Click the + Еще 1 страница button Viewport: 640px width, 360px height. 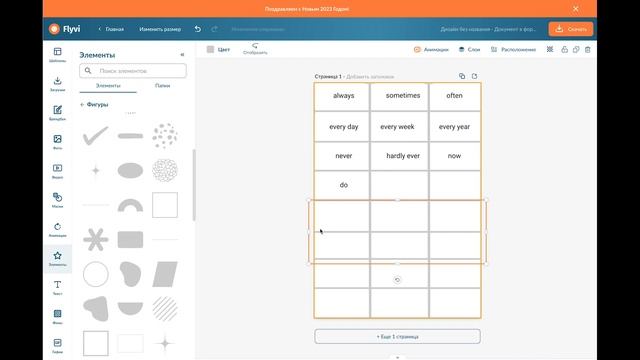pyautogui.click(x=397, y=337)
